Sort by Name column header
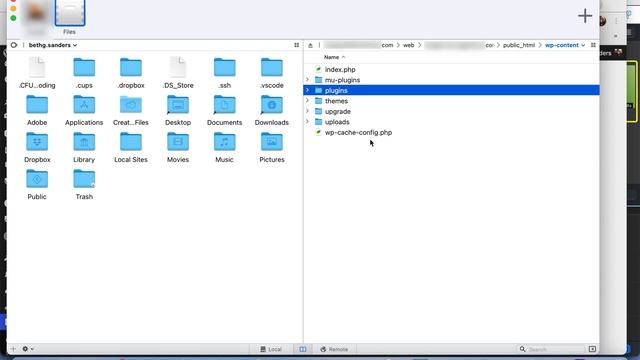This screenshot has width=640, height=360. [x=334, y=57]
